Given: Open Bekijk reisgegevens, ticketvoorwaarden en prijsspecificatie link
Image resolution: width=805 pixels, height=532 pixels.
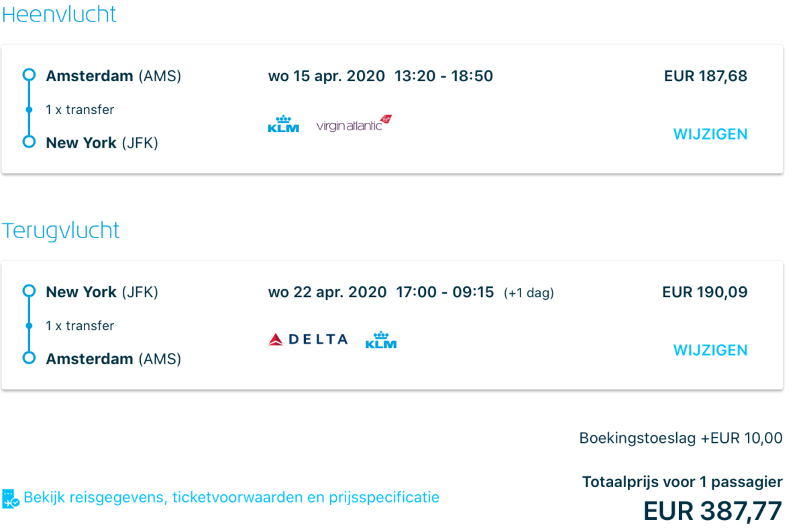Looking at the screenshot, I should coord(231,498).
